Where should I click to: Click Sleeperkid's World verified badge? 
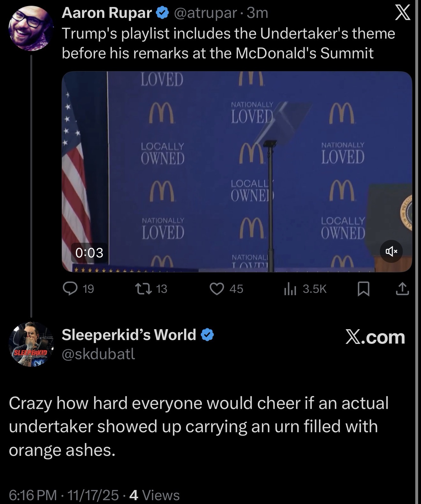[x=207, y=335]
